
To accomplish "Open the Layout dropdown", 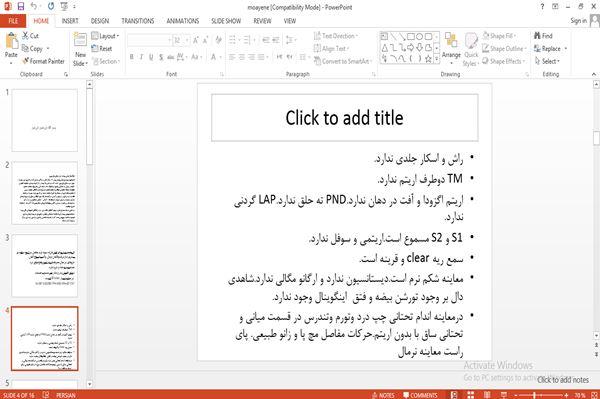I will point(105,36).
